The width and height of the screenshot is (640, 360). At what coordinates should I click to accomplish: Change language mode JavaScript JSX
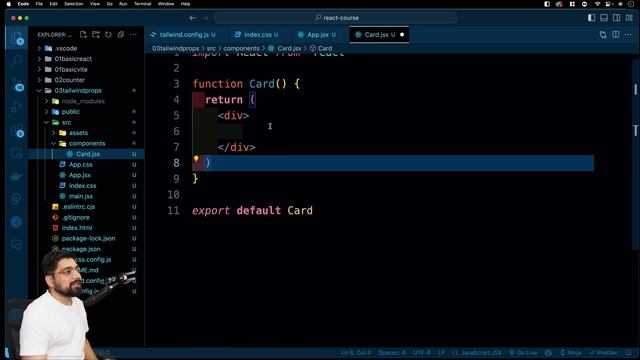click(477, 353)
